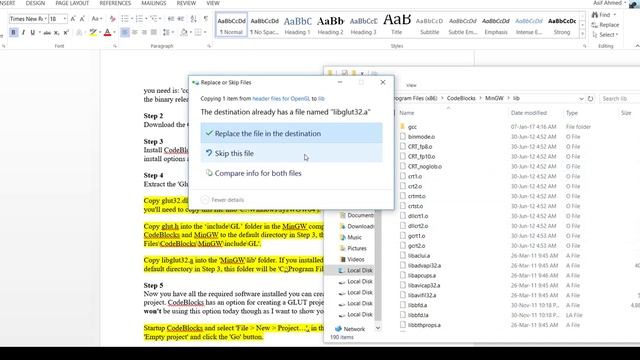The image size is (640, 360).
Task: Click the Decrease Indent icon
Action: [x=171, y=19]
